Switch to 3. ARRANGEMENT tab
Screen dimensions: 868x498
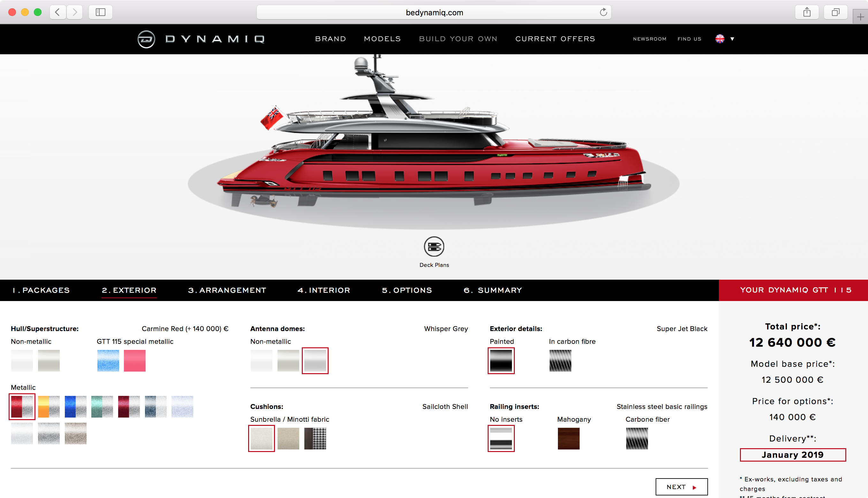[227, 290]
